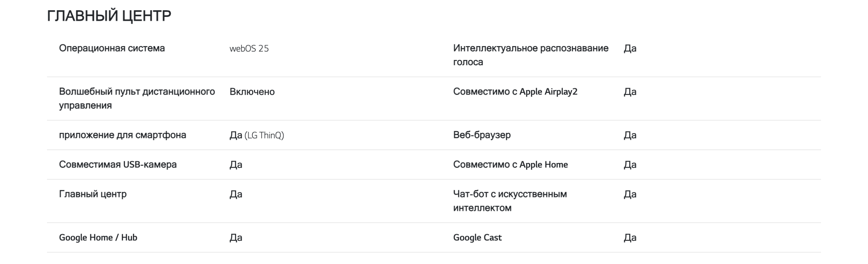Select the Включено value text

click(x=252, y=92)
